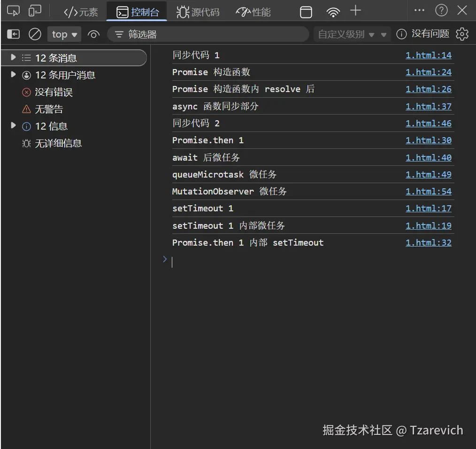Focus the console prompt input line
Image resolution: width=476 pixels, height=449 pixels.
(x=313, y=262)
